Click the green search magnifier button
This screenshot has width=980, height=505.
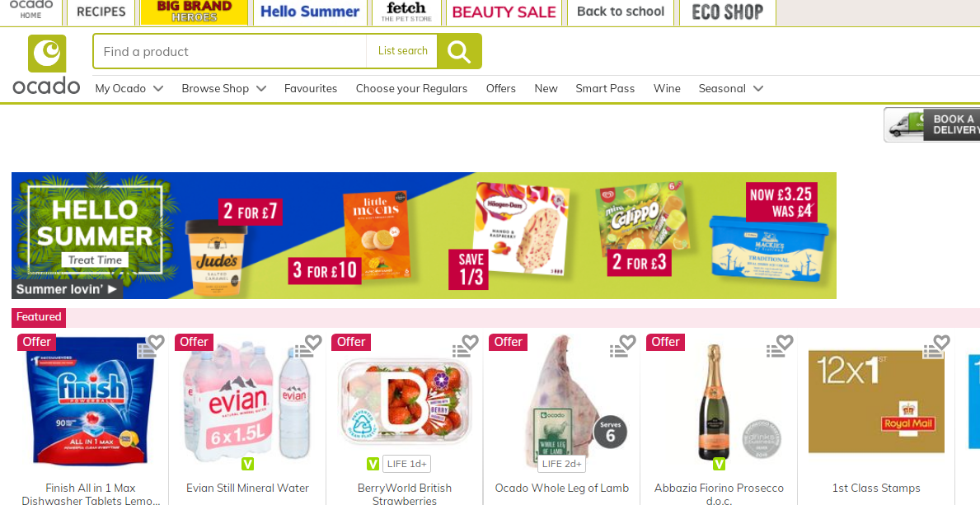click(x=459, y=51)
